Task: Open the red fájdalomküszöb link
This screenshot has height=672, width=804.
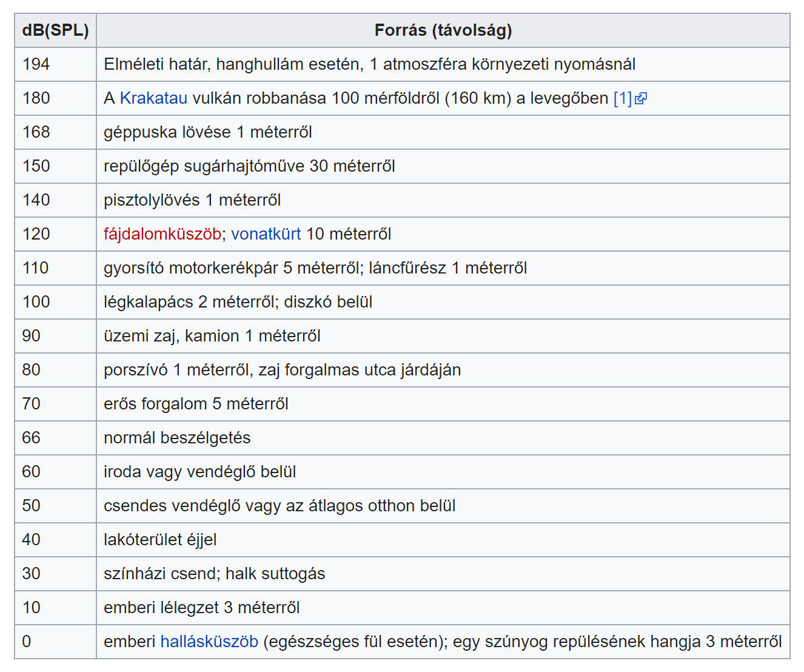Action: [162, 234]
